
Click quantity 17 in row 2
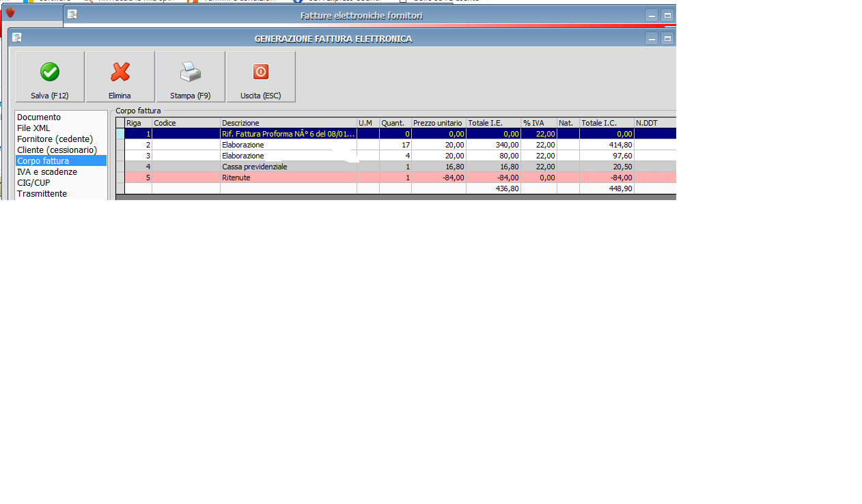[x=395, y=145]
